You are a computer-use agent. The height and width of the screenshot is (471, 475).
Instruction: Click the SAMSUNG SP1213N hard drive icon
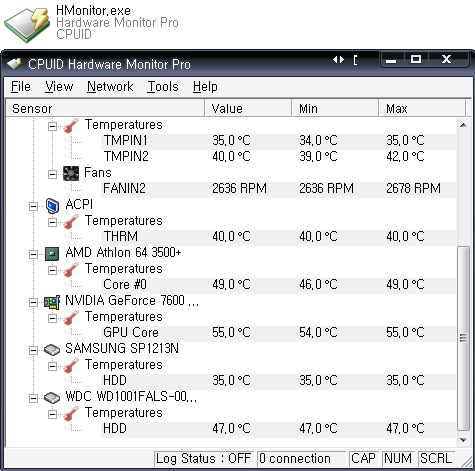(52, 350)
